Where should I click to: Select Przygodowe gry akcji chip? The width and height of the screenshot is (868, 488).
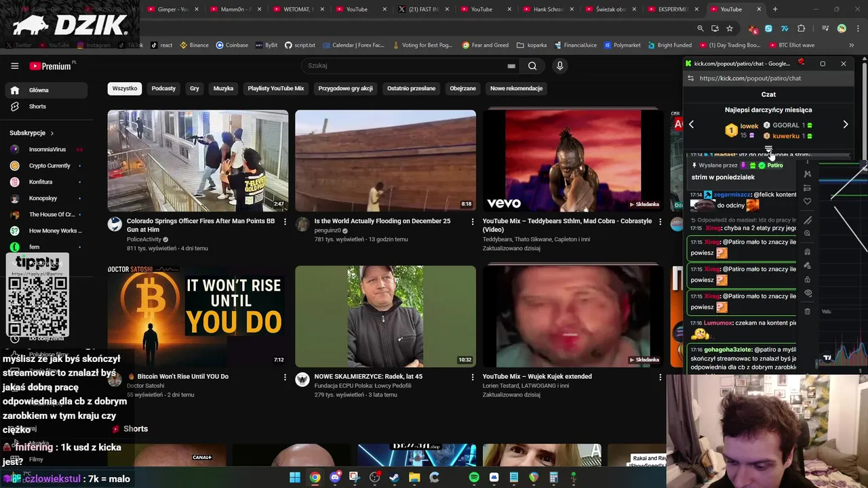pyautogui.click(x=345, y=88)
